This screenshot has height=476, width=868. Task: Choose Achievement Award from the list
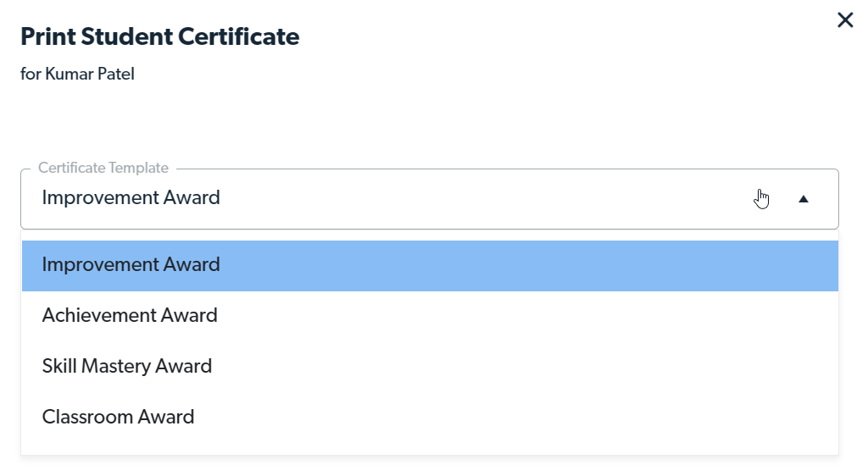point(130,316)
